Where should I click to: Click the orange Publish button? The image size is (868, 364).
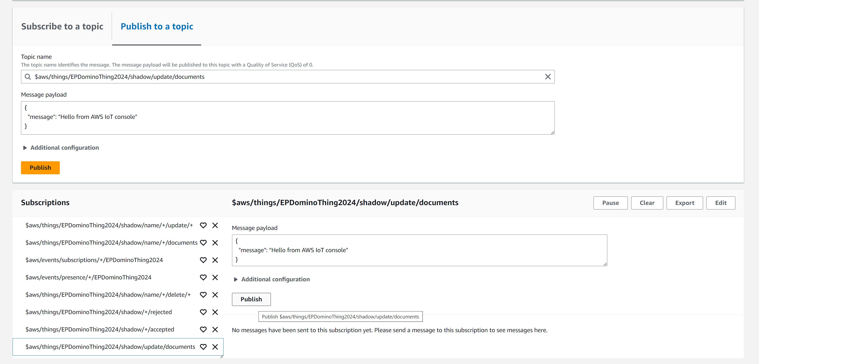click(x=41, y=168)
